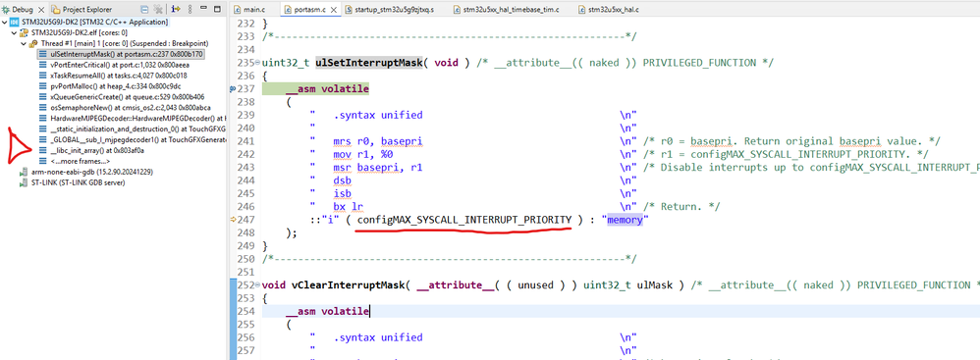The image size is (980, 360).
Task: Click ulSetInterruptMask function name in code
Action: pyautogui.click(x=369, y=63)
